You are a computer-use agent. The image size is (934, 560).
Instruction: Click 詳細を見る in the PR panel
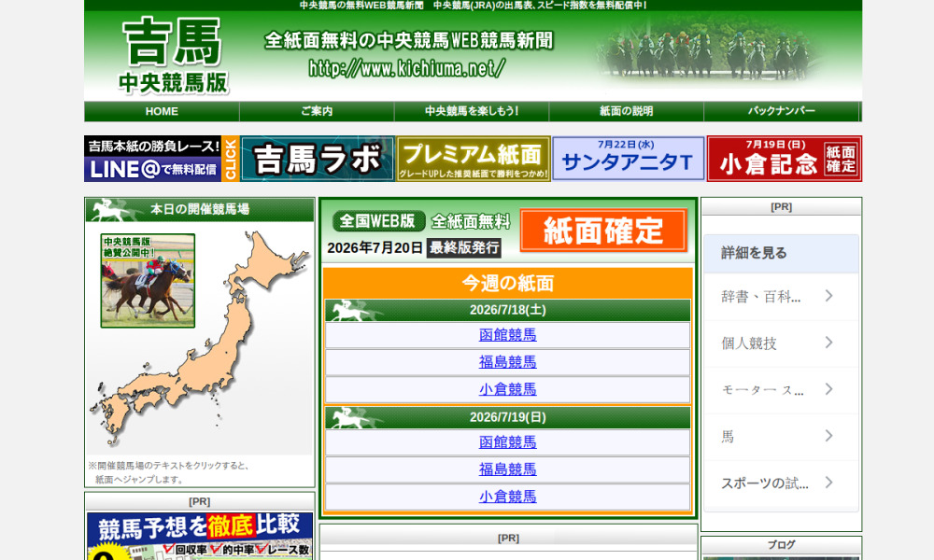tap(781, 254)
